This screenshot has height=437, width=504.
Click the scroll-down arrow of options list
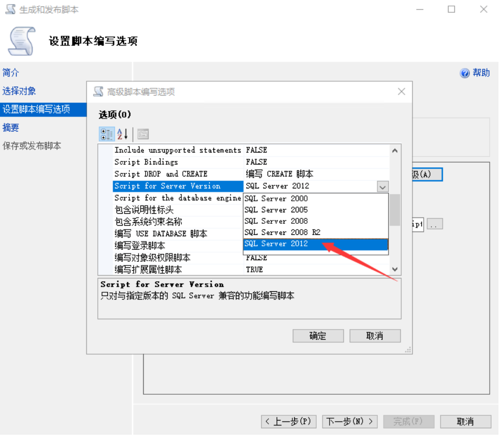(394, 270)
